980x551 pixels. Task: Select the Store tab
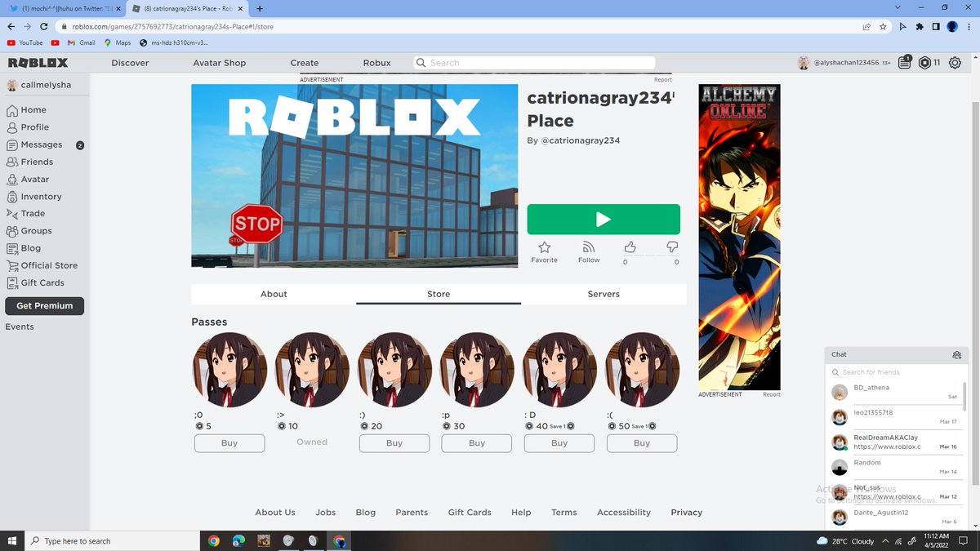439,294
